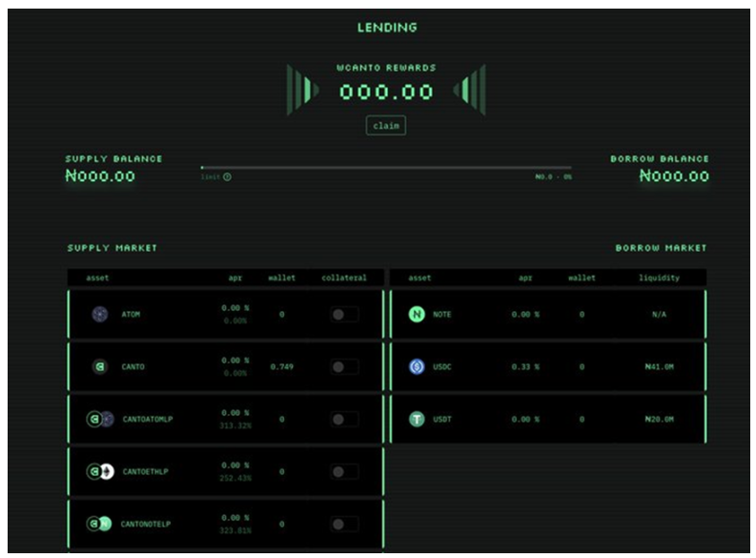Click the CANTOETHLP pair icon
Screen dimensions: 756x558
click(x=100, y=471)
